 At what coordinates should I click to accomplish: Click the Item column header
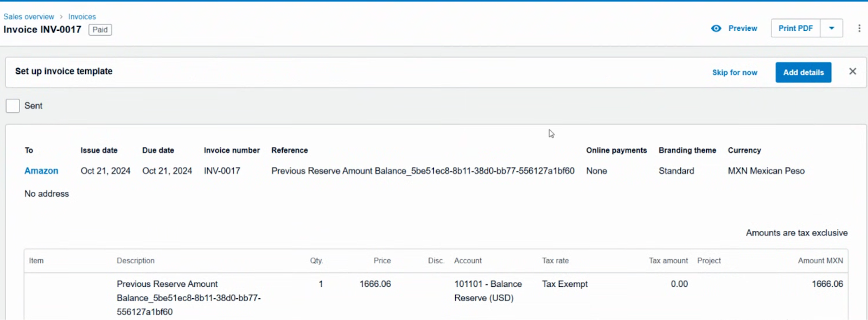[x=36, y=261]
